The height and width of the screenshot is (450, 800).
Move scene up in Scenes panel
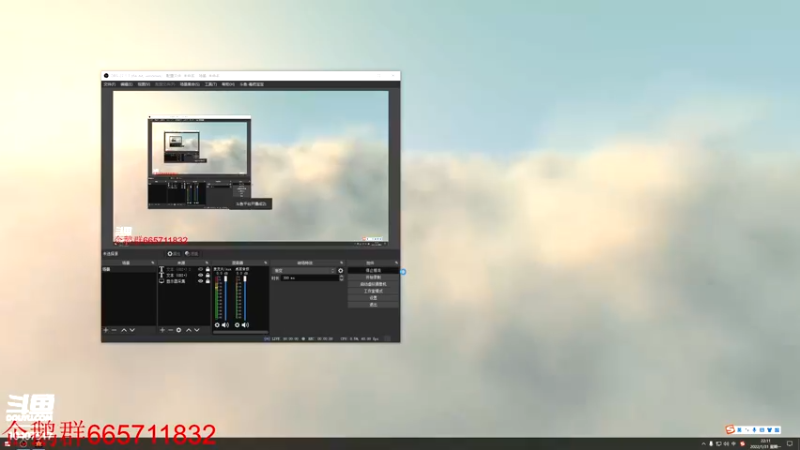(x=123, y=330)
